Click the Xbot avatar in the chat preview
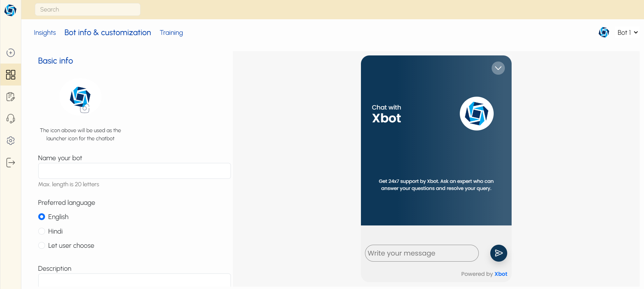The image size is (644, 289). (476, 114)
